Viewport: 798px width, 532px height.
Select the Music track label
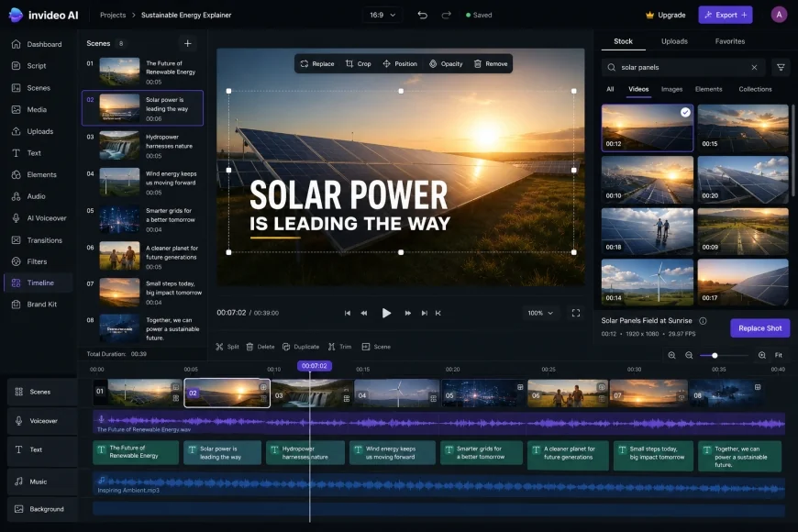(42, 482)
